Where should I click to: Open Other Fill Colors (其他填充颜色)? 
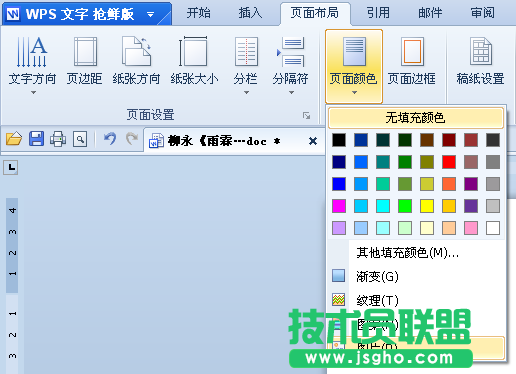[407, 253]
